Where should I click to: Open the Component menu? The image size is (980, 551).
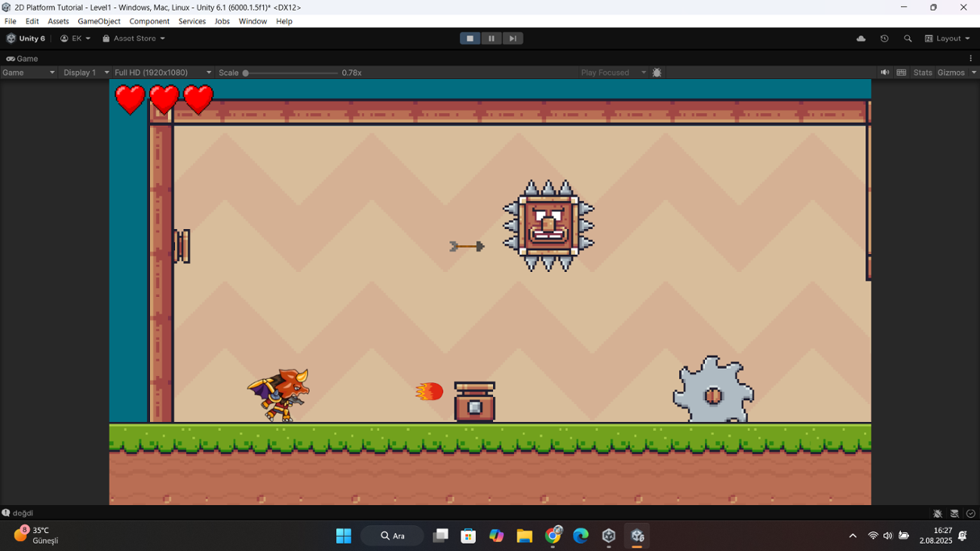click(149, 21)
